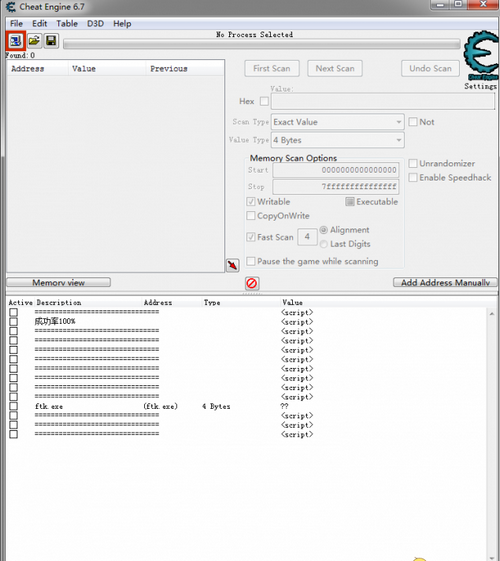This screenshot has height=561, width=500.
Task: Check the Enable Speedhack option
Action: pos(413,177)
